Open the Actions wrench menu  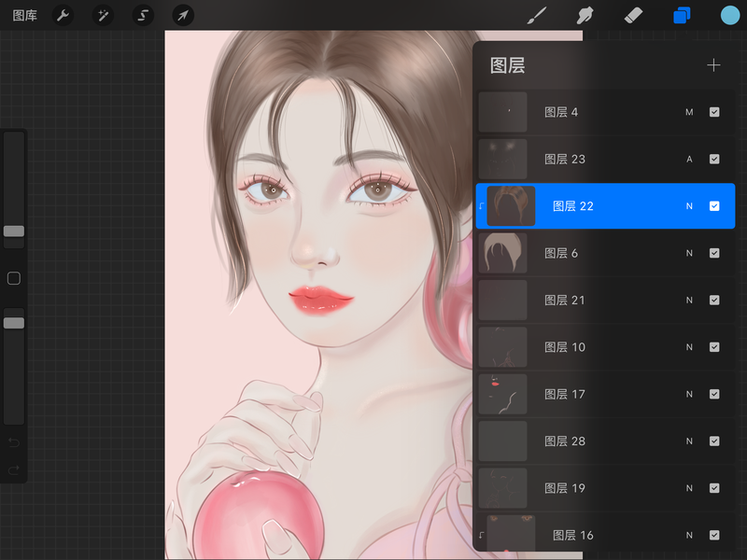point(63,16)
